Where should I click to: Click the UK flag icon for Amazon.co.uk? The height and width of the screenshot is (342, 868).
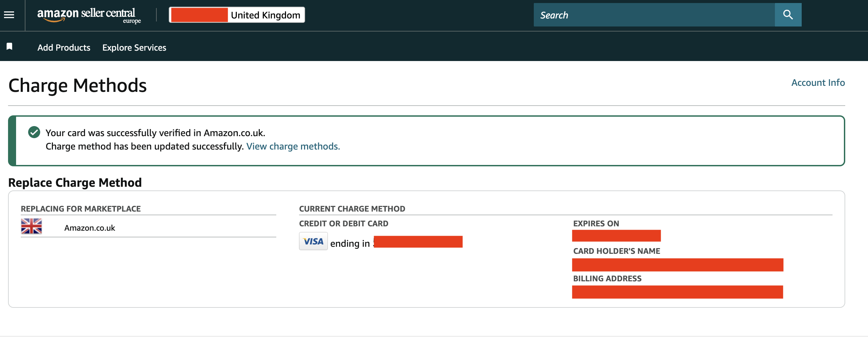31,226
